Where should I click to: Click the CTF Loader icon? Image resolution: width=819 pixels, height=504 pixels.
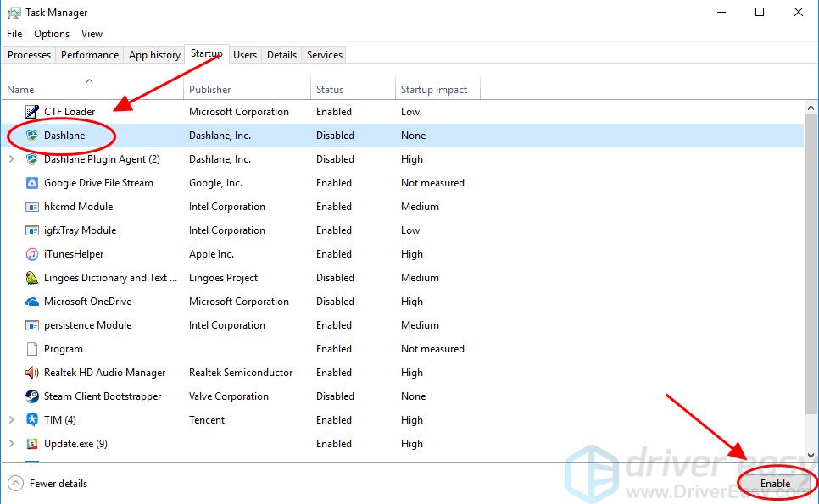(x=31, y=111)
